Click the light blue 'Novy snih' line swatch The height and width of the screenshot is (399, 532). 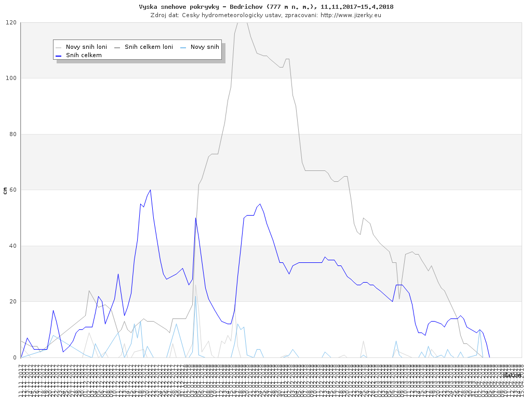(x=183, y=47)
